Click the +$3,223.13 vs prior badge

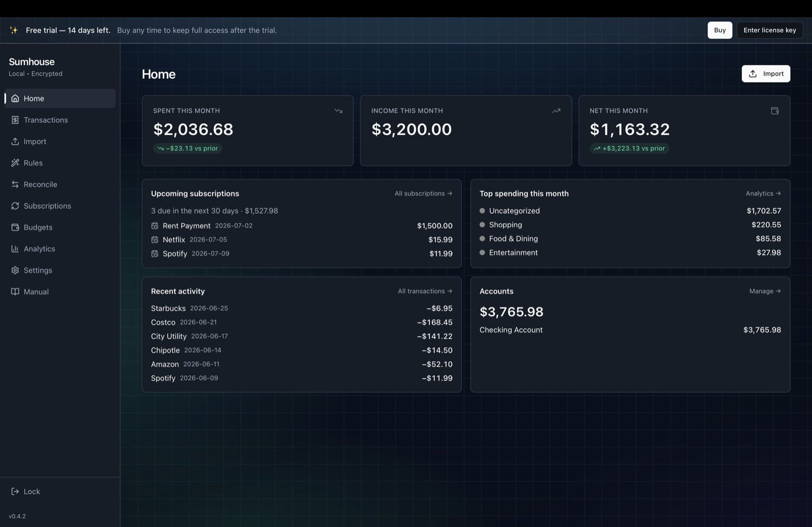point(629,148)
